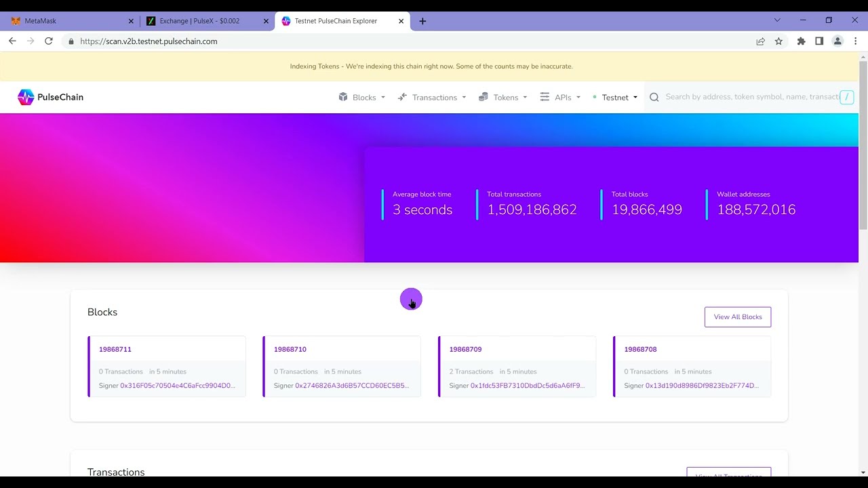
Task: Open the Chrome profile avatar
Action: [x=837, y=41]
